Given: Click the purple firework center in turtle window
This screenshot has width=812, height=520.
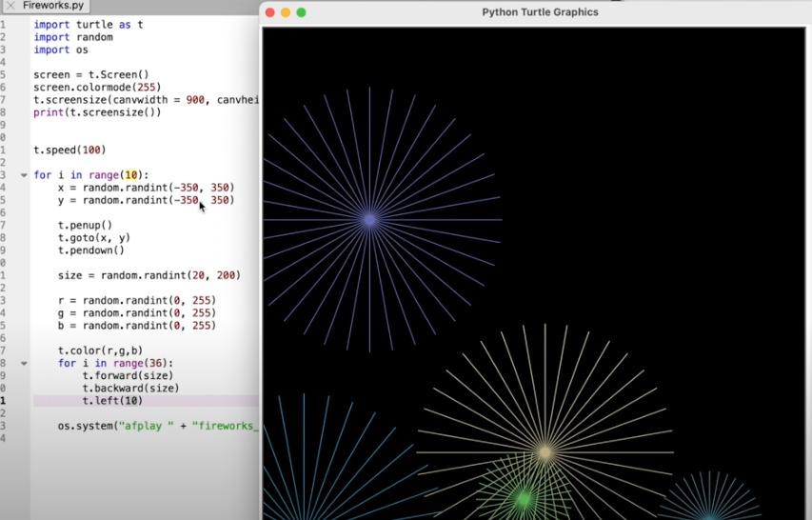Looking at the screenshot, I should pyautogui.click(x=369, y=220).
